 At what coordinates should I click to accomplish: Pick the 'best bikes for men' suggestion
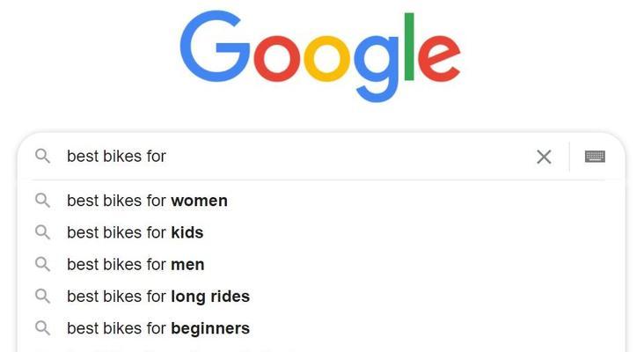[x=321, y=265]
